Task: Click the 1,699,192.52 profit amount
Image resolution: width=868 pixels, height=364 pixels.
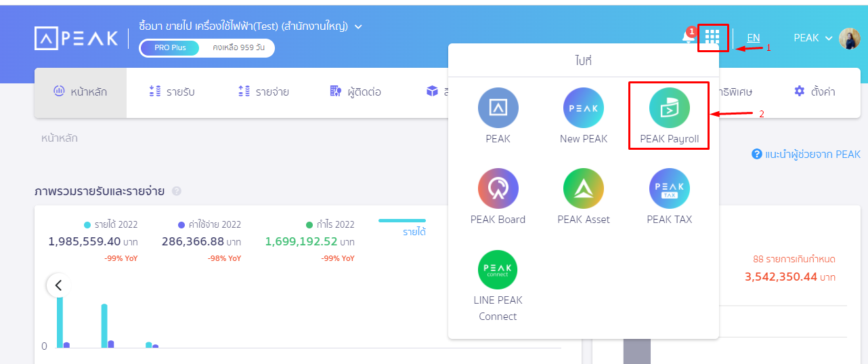Action: point(301,241)
